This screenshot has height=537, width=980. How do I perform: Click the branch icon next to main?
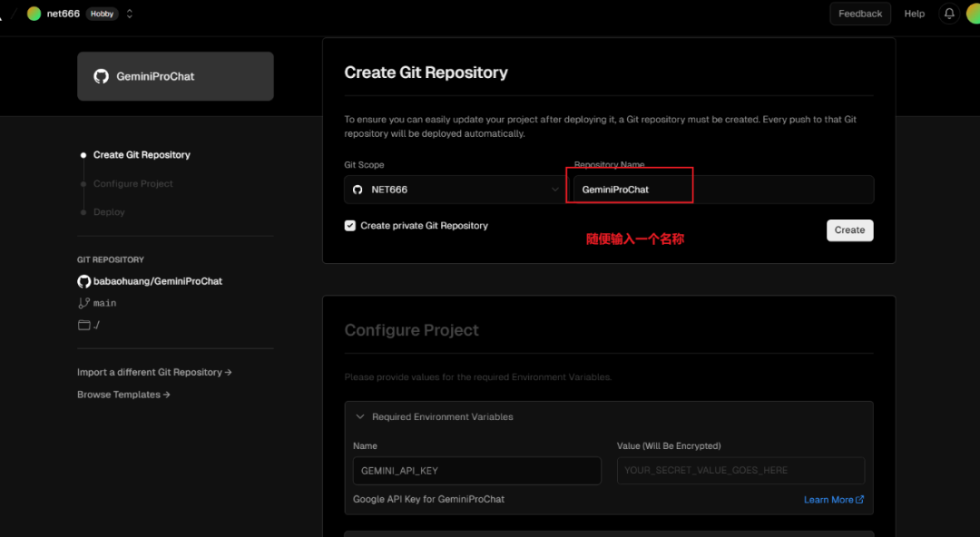pyautogui.click(x=83, y=303)
